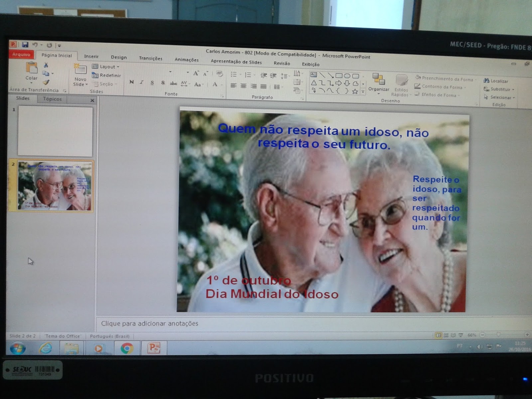Image resolution: width=532 pixels, height=399 pixels.
Task: Open the Arquivo file tab
Action: [x=21, y=54]
